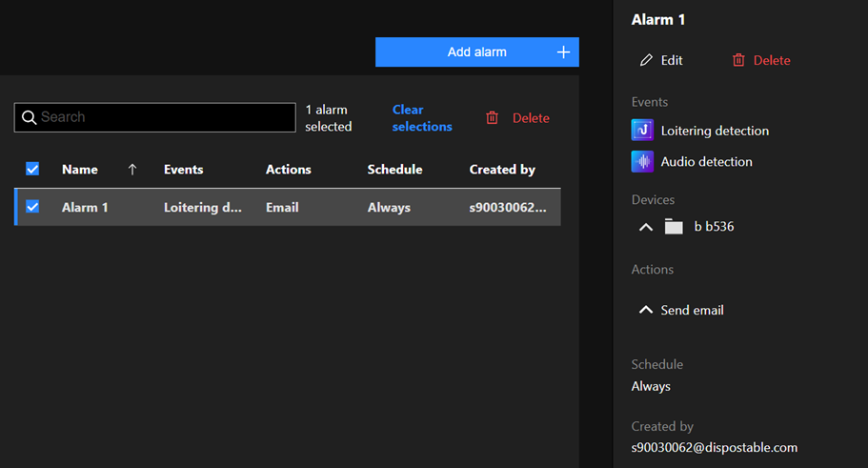The height and width of the screenshot is (468, 868).
Task: Click the magnifier icon in search box
Action: tap(28, 117)
